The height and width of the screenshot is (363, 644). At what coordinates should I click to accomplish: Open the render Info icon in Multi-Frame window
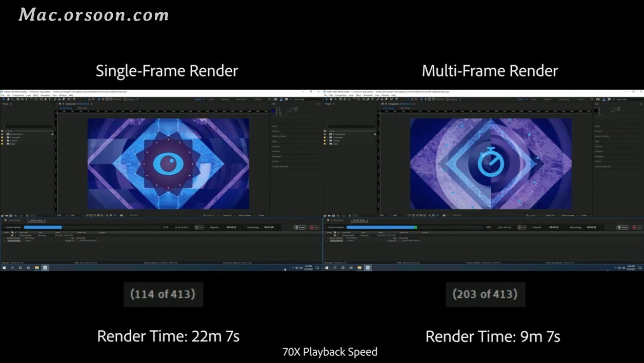pos(522,227)
